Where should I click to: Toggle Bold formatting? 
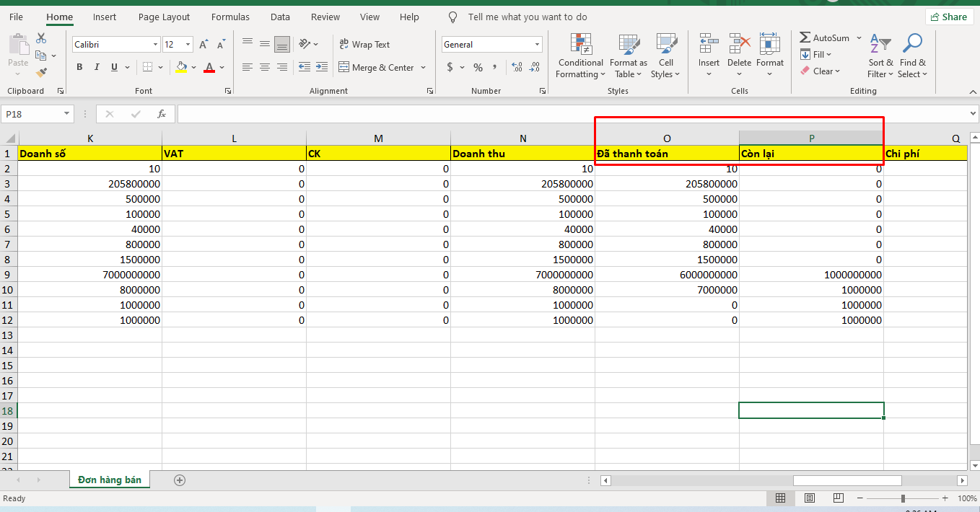click(x=79, y=68)
